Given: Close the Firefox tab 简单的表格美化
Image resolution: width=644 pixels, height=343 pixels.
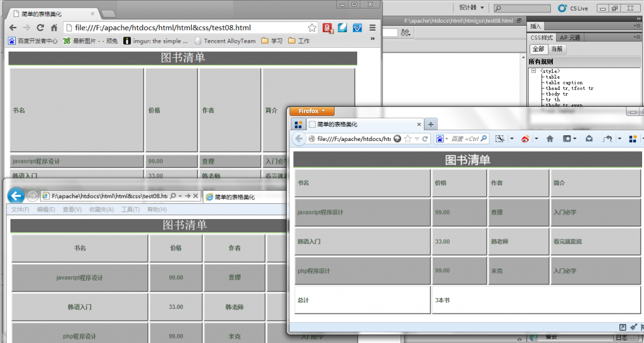Looking at the screenshot, I should tap(419, 125).
